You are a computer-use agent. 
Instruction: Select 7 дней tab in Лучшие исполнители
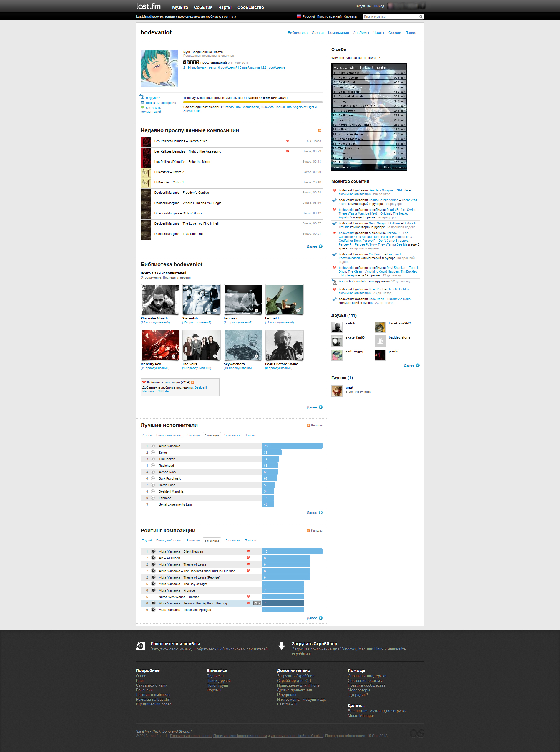[147, 435]
